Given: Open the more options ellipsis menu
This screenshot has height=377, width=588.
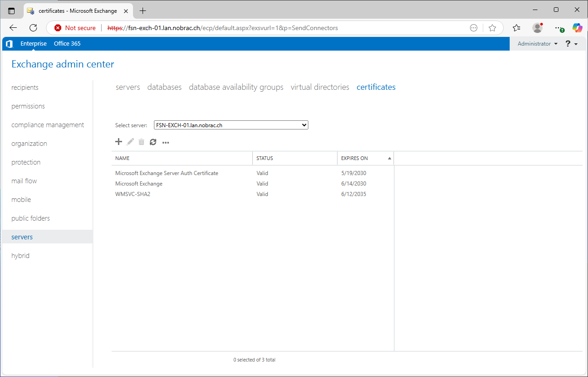Looking at the screenshot, I should coord(166,142).
